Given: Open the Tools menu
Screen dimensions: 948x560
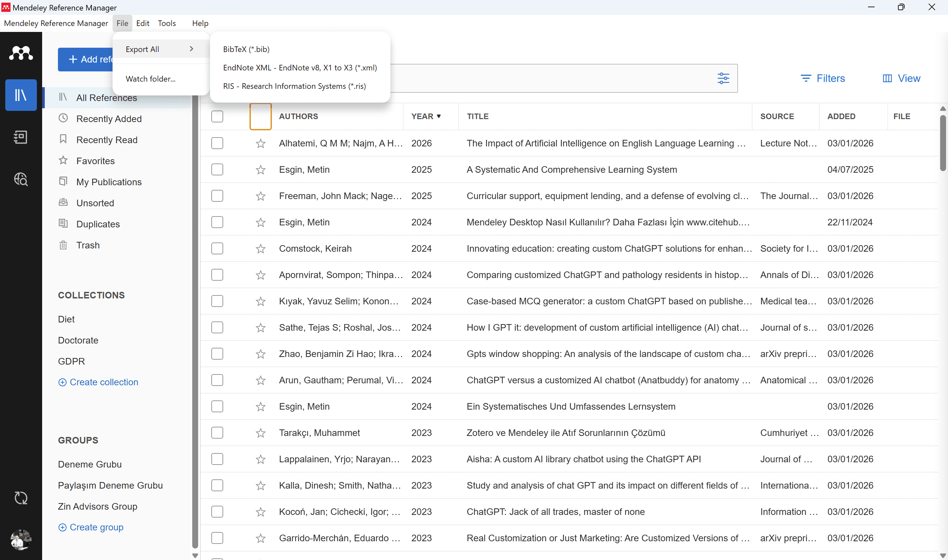Looking at the screenshot, I should click(x=167, y=23).
